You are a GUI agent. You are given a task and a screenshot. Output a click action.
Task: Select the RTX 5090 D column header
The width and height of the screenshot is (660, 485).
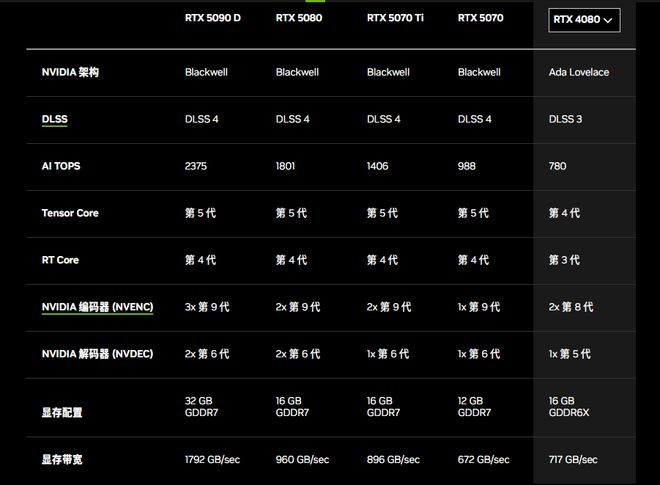click(213, 18)
